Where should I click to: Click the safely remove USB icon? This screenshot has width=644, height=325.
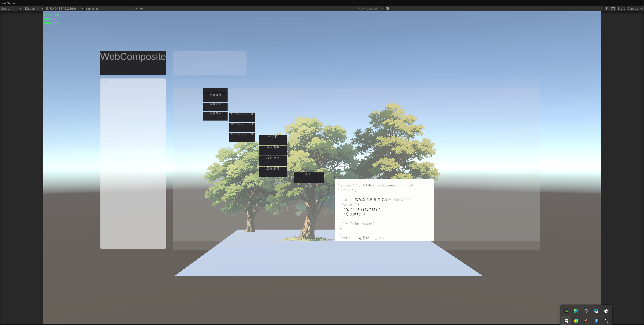point(606,321)
